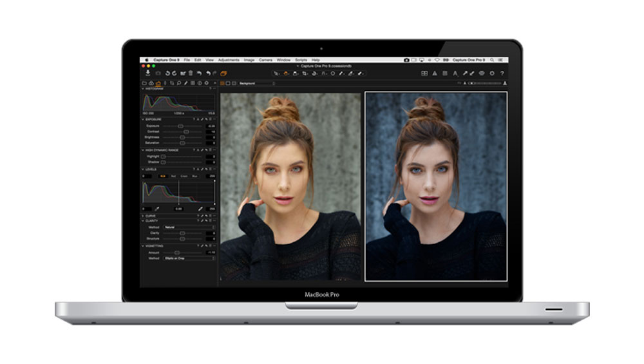Expand the Curve panel
Viewport: 644px width, 364px height.
[143, 216]
